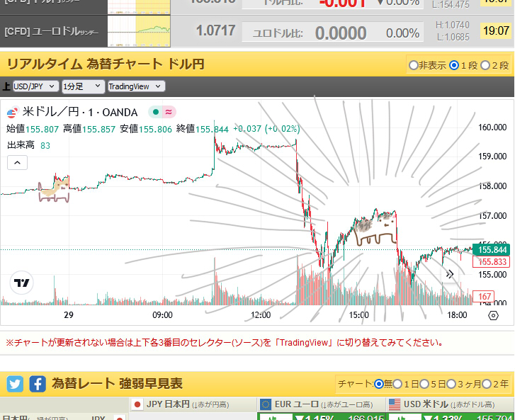Open chart settings hexagon icon
The height and width of the screenshot is (420, 515).
493,316
